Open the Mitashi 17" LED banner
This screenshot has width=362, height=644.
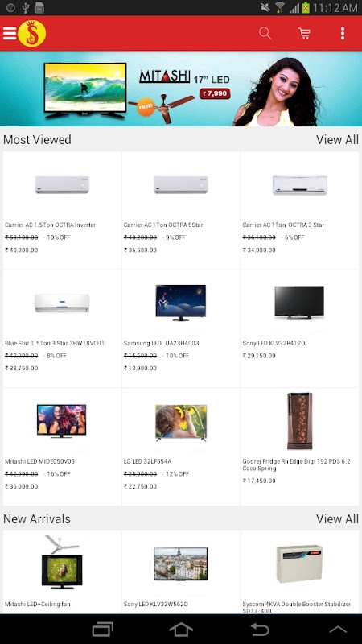click(x=181, y=89)
